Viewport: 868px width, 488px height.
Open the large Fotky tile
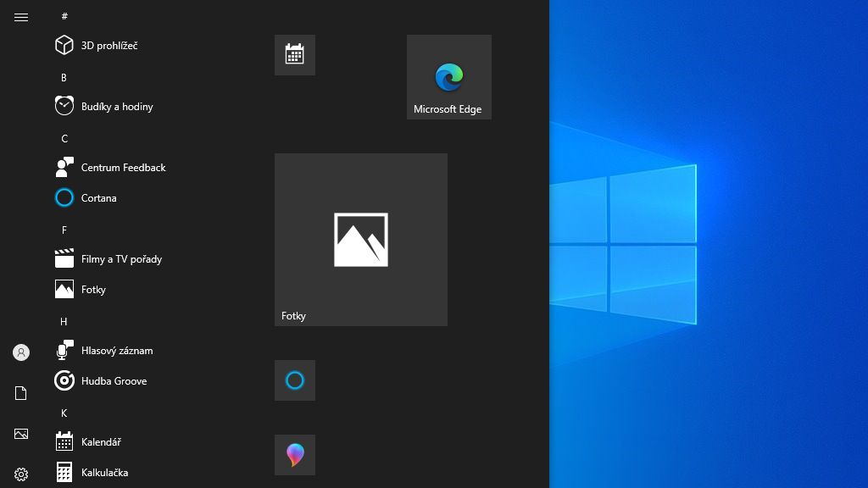click(361, 240)
